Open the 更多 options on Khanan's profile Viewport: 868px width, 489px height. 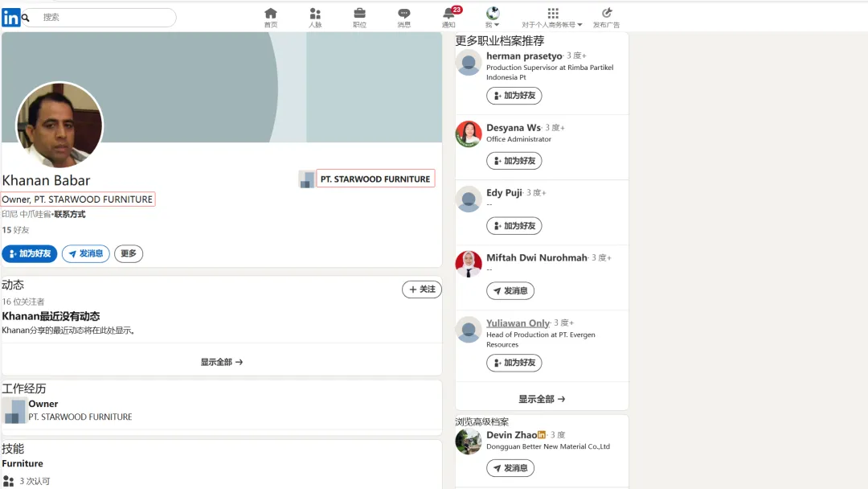(x=128, y=253)
